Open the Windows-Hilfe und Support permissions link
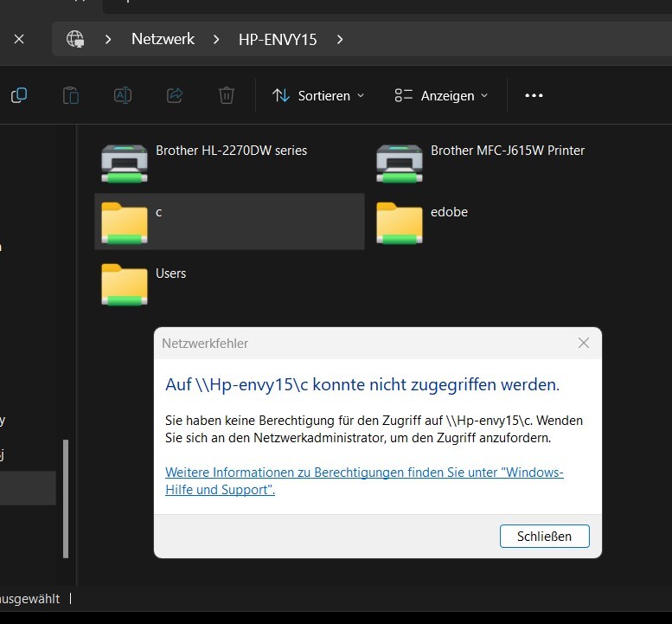 [x=364, y=480]
